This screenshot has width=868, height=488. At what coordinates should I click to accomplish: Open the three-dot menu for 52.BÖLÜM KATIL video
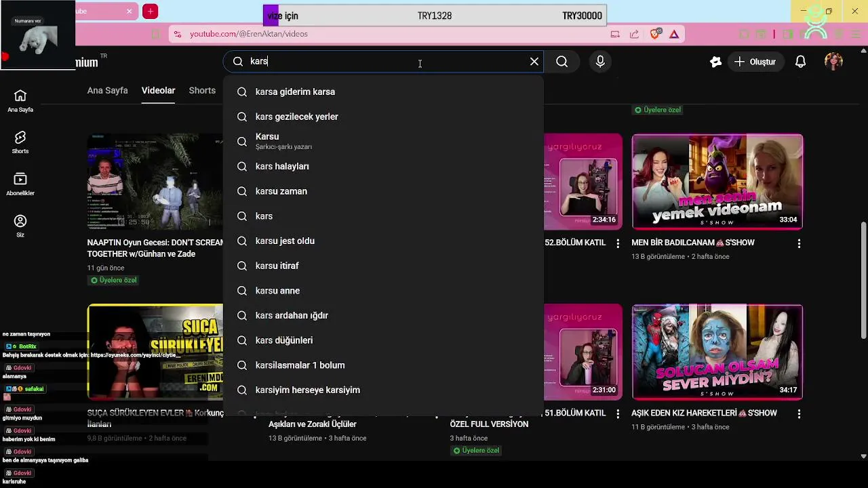coord(618,243)
